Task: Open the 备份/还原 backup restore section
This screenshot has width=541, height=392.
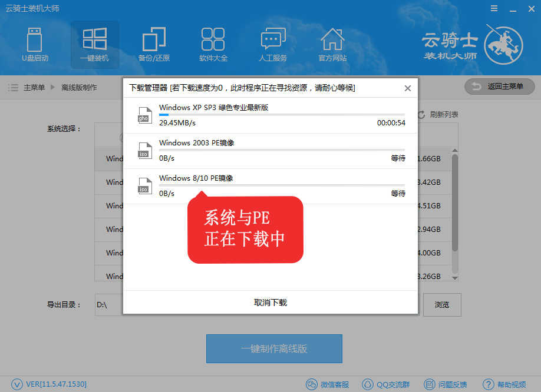Action: click(154, 45)
